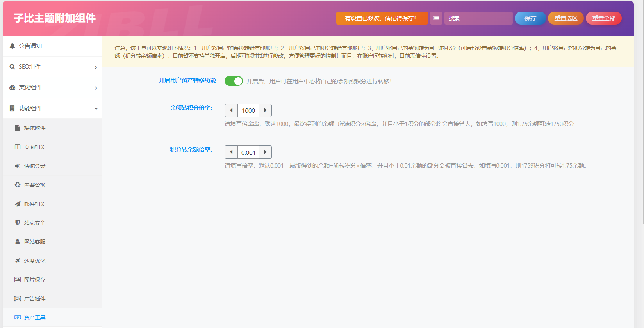Select the 媒体附件 submenu entry

click(x=52, y=128)
